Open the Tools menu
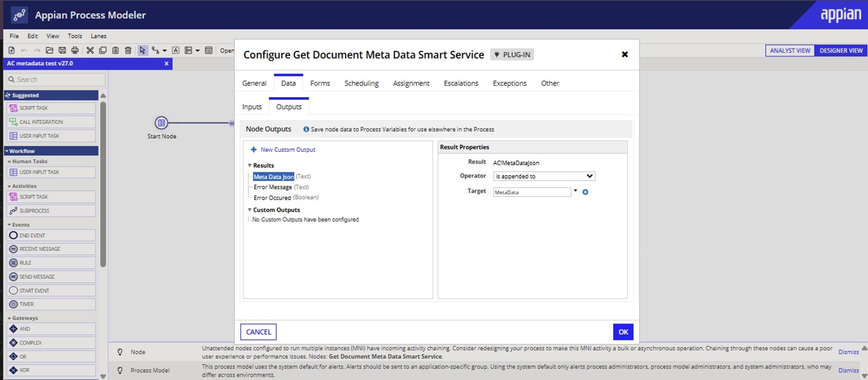This screenshot has width=868, height=380. 75,36
